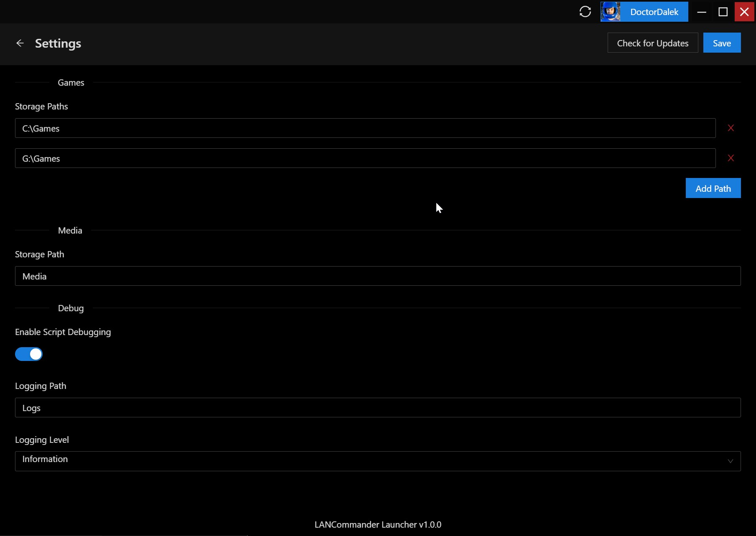Click the Check for Updates button
The image size is (756, 536).
click(x=652, y=43)
